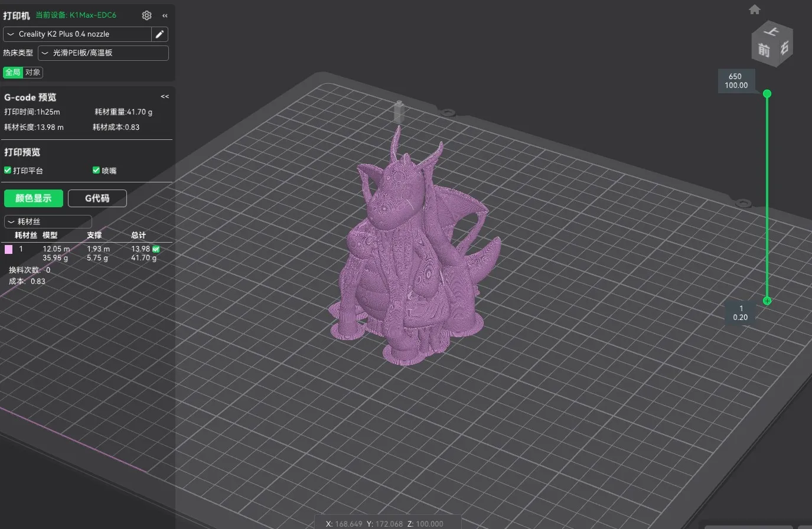Click the 总计 column header
The height and width of the screenshot is (529, 812).
click(x=139, y=235)
